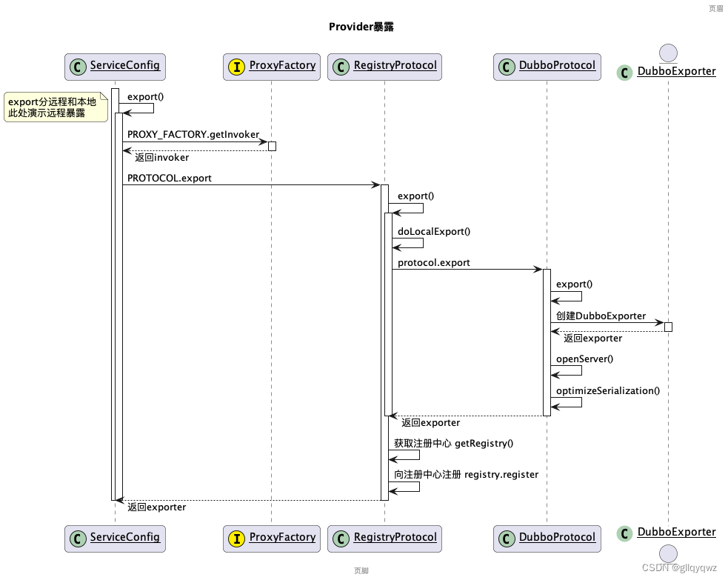728x580 pixels.
Task: Click the yellow I icon beside top ProxyFactory
Action: pyautogui.click(x=236, y=67)
